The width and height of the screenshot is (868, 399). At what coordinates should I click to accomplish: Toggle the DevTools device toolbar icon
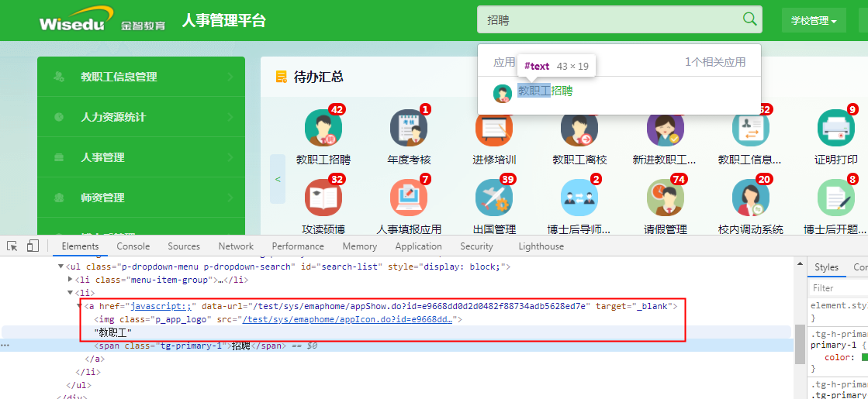point(33,246)
